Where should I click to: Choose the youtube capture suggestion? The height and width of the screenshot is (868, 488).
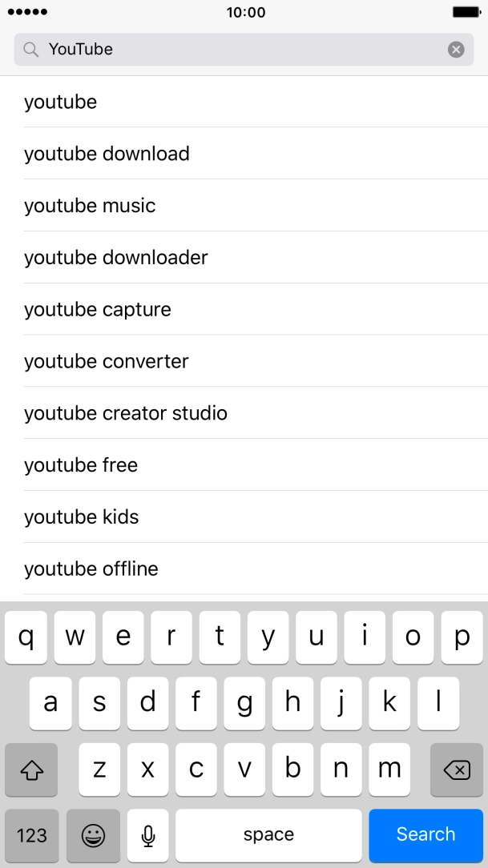[97, 309]
